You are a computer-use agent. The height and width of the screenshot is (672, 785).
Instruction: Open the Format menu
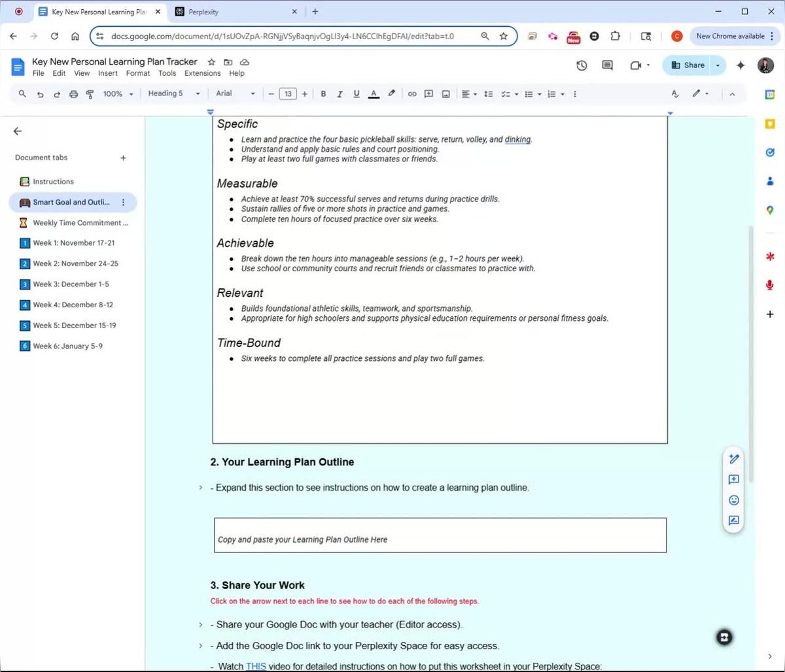pos(138,73)
